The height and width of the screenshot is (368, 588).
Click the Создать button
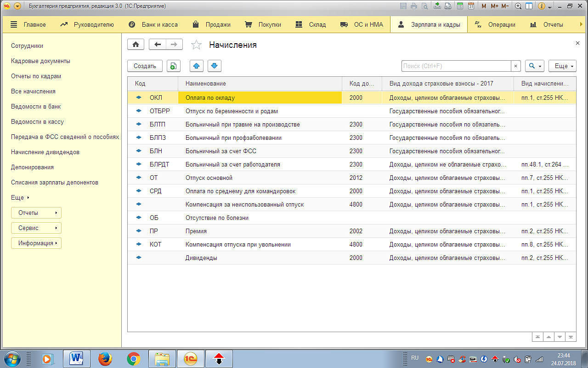(145, 66)
